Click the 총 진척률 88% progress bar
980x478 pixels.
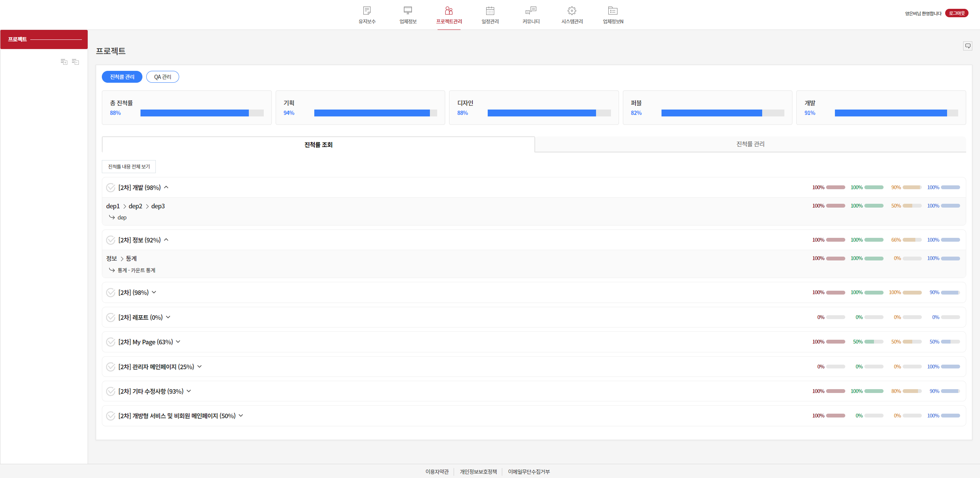click(202, 113)
